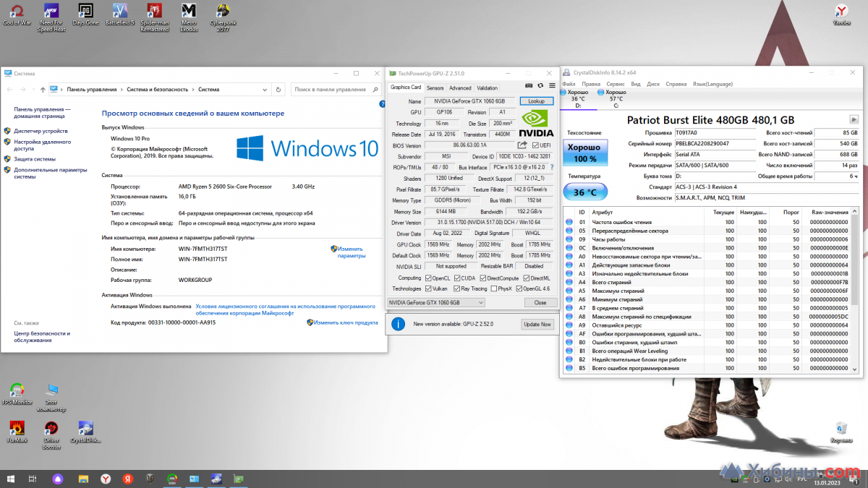
Task: Click the GPU-Z screenshot camera icon
Action: tap(529, 85)
